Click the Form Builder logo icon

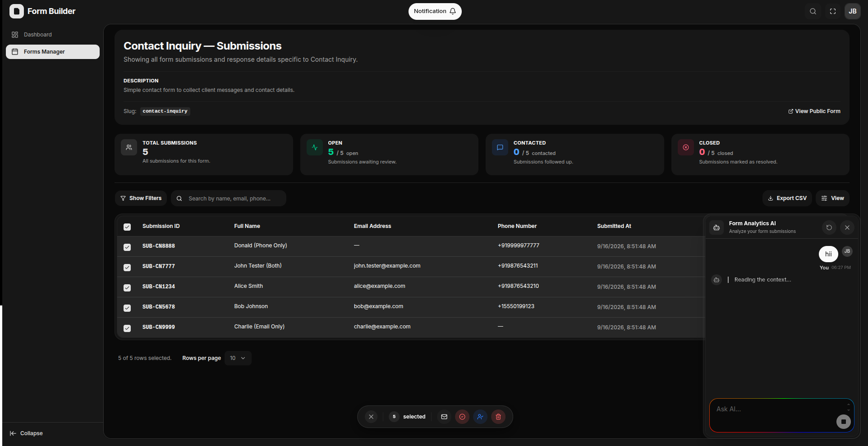17,11
